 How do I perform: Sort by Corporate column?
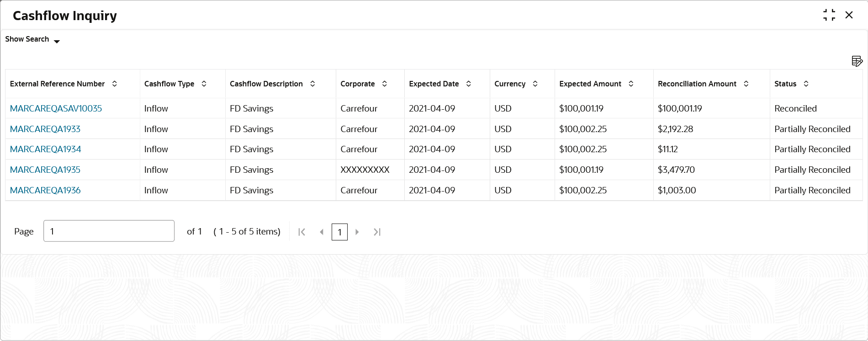(385, 84)
